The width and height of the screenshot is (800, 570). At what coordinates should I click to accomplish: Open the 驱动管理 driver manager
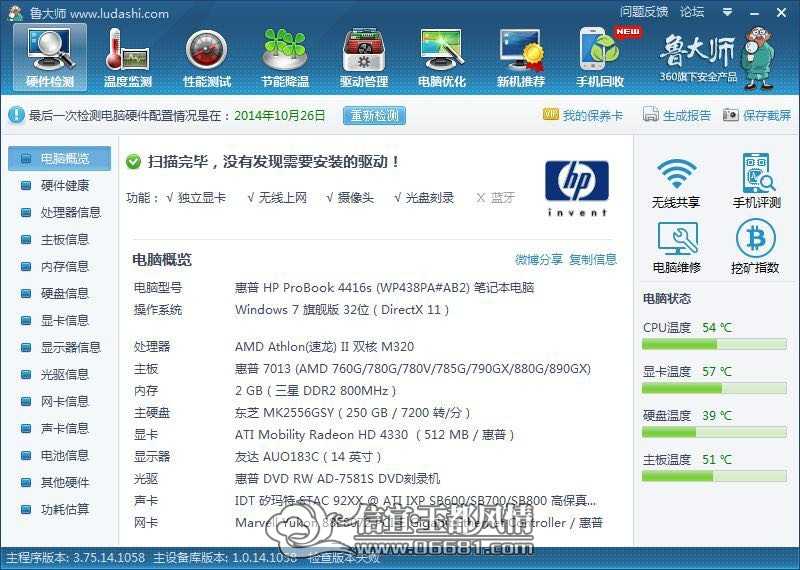tap(364, 57)
